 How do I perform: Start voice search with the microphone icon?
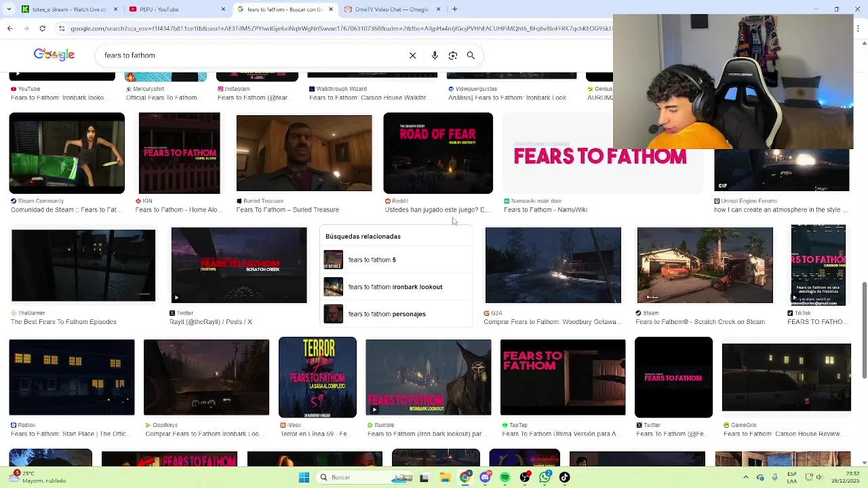coord(435,56)
